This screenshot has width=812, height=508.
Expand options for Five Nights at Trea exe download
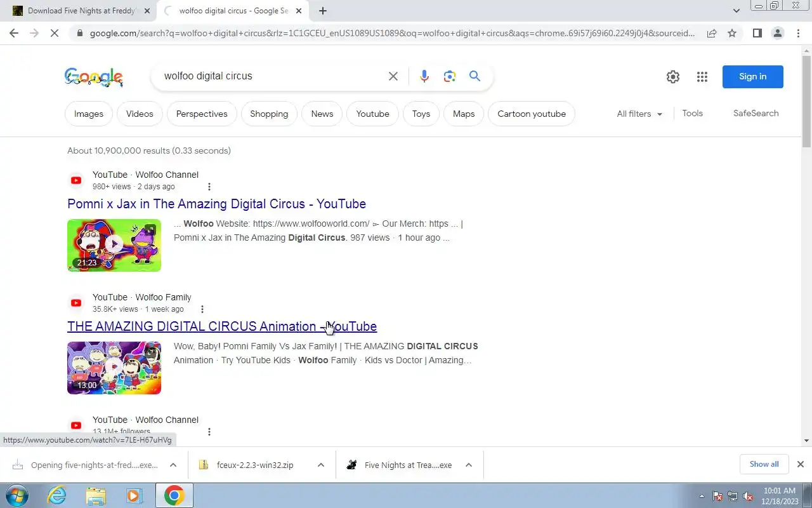[x=468, y=465]
